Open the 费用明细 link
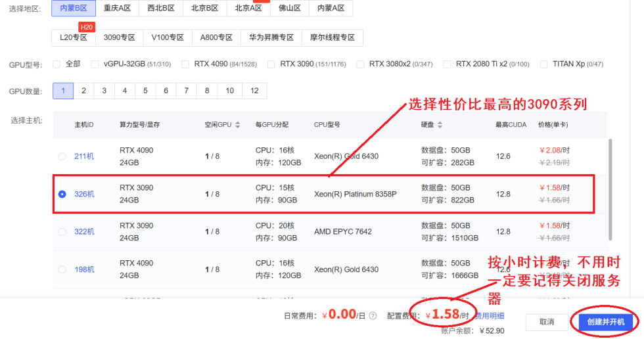This screenshot has width=644, height=339. point(490,316)
